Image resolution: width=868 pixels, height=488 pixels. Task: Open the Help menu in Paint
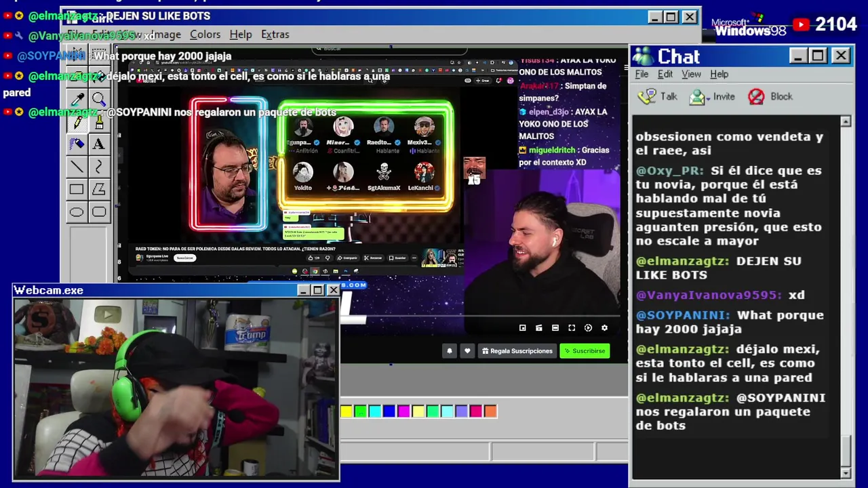(240, 35)
